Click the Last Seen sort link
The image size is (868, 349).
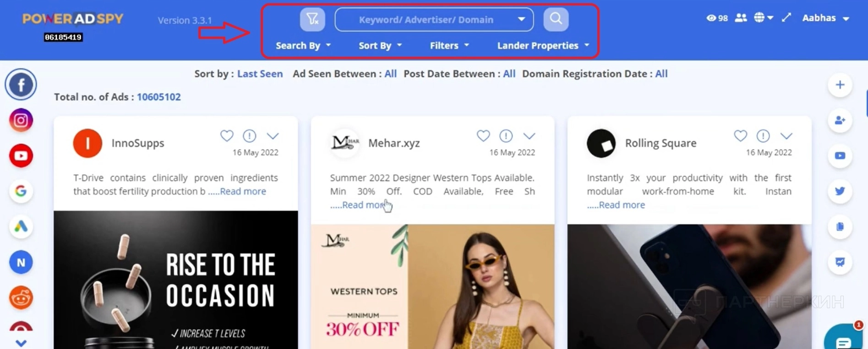(260, 74)
